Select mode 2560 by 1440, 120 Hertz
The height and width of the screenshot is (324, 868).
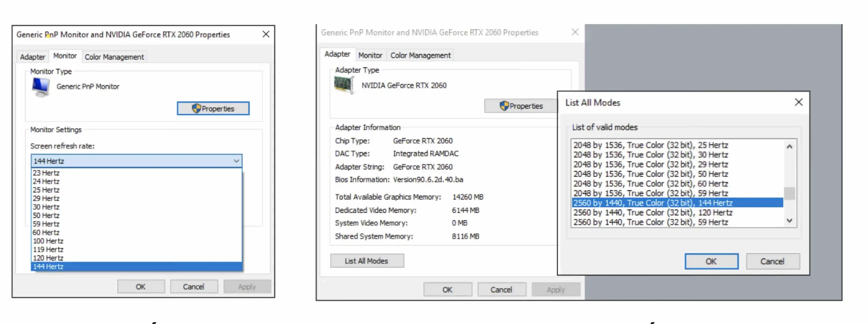coord(677,212)
